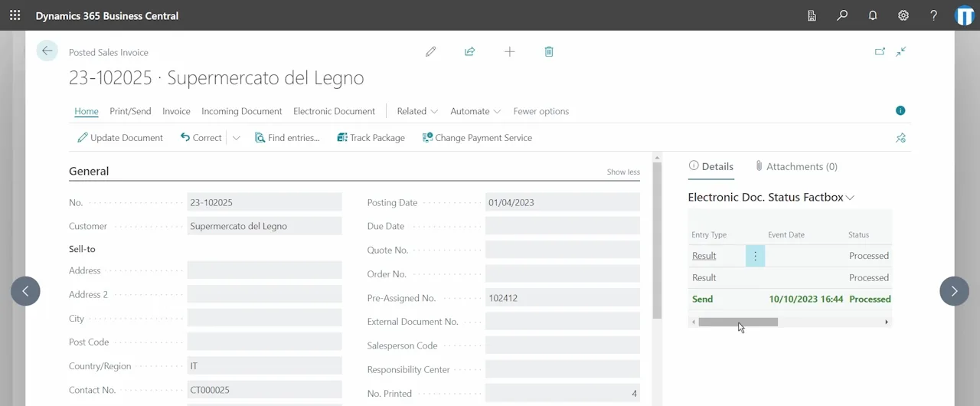Click Show less in General section

click(623, 172)
